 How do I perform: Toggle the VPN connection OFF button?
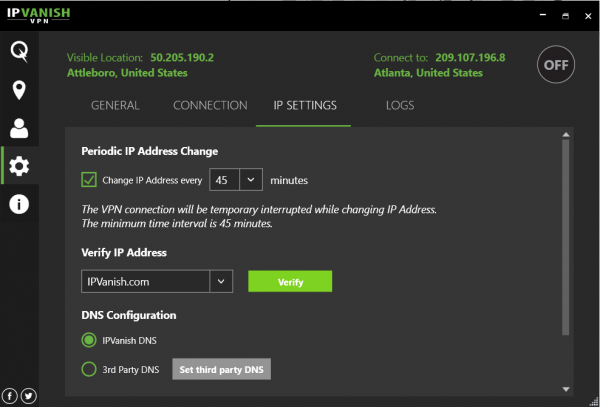(x=556, y=65)
